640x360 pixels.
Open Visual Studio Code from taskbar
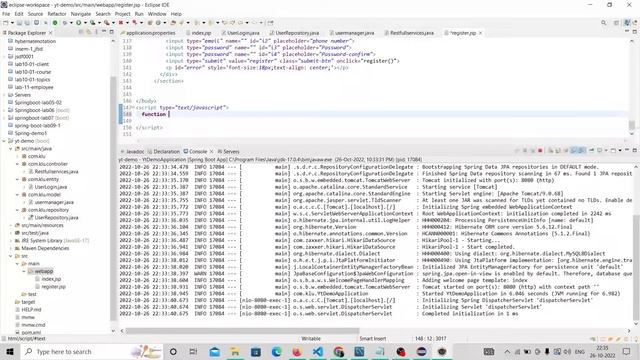coord(318,351)
